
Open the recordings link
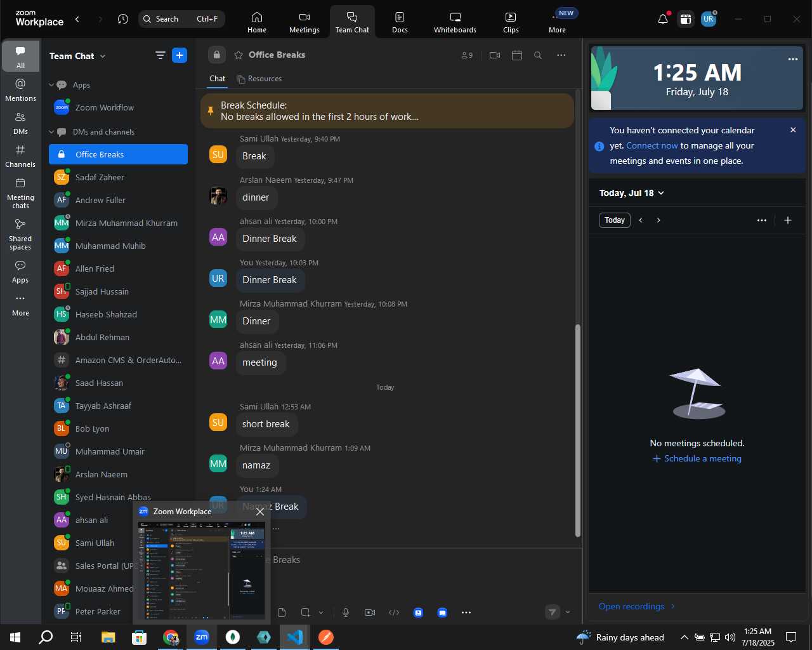click(637, 606)
